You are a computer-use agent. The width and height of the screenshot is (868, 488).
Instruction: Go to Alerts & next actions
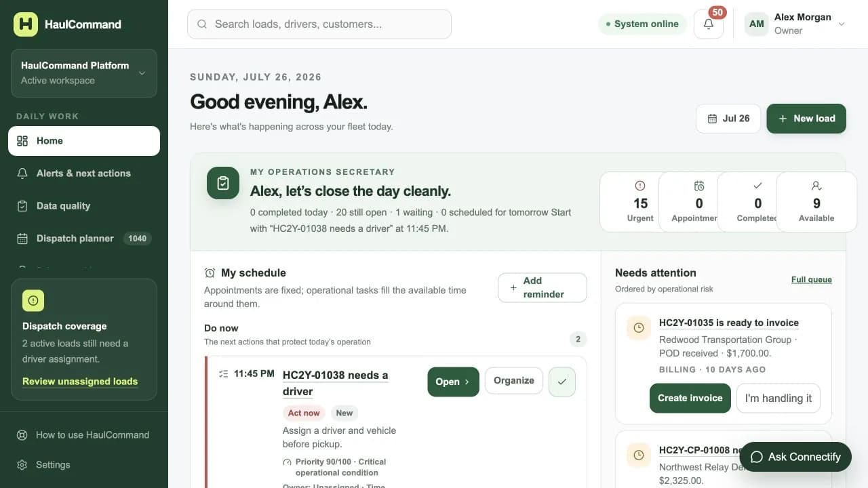click(x=84, y=174)
